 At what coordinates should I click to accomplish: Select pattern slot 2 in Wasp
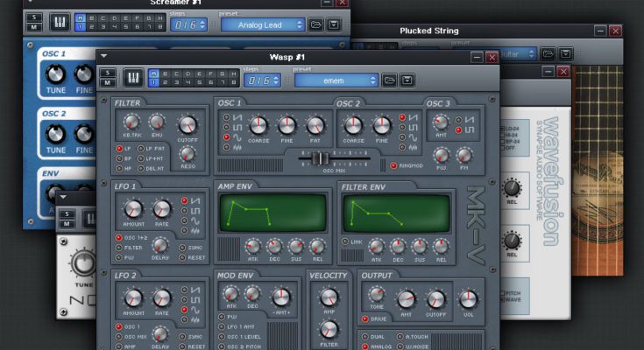166,84
